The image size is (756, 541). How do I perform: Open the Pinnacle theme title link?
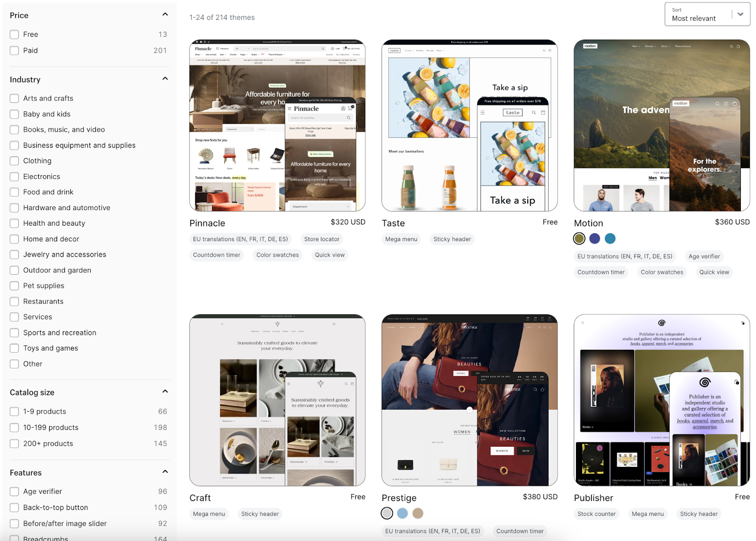[x=207, y=223]
